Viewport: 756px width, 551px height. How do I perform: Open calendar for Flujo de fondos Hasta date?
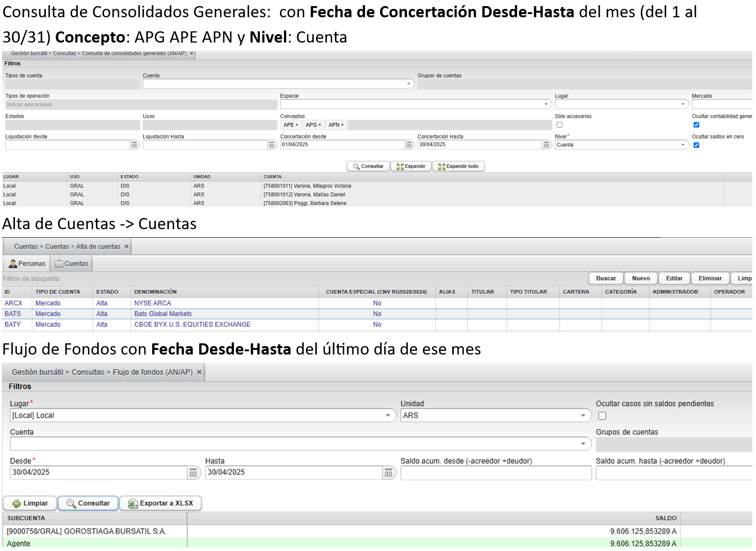[x=388, y=473]
